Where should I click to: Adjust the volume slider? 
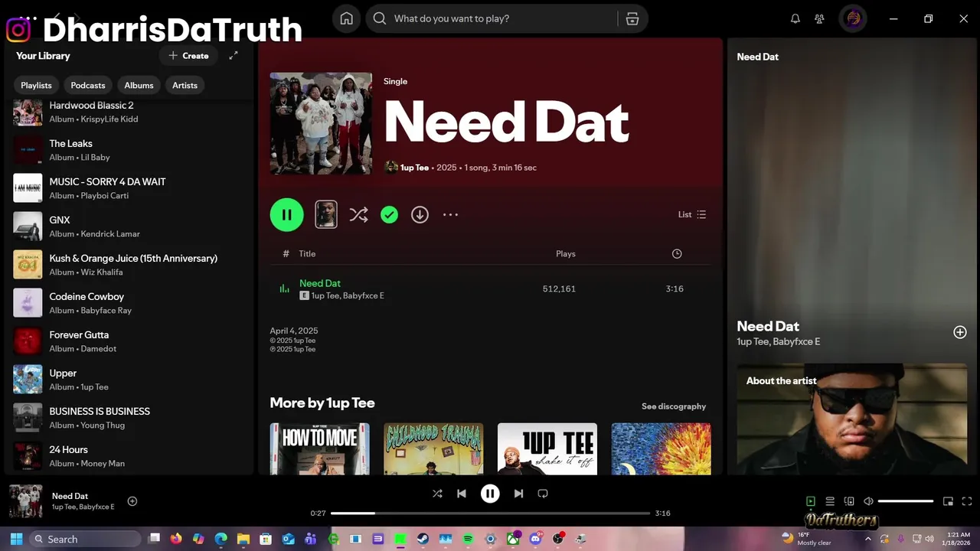[x=906, y=501]
